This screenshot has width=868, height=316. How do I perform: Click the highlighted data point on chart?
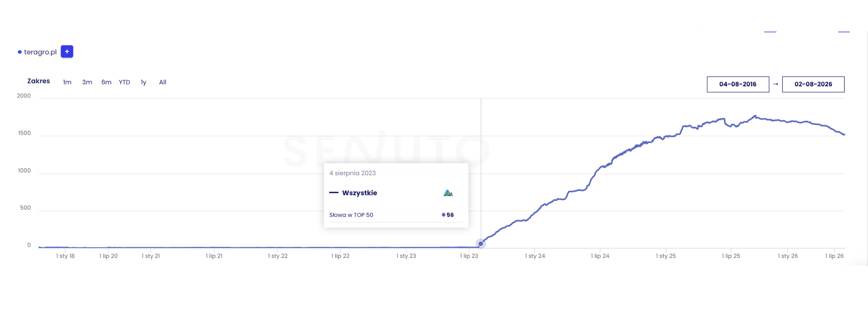[481, 244]
